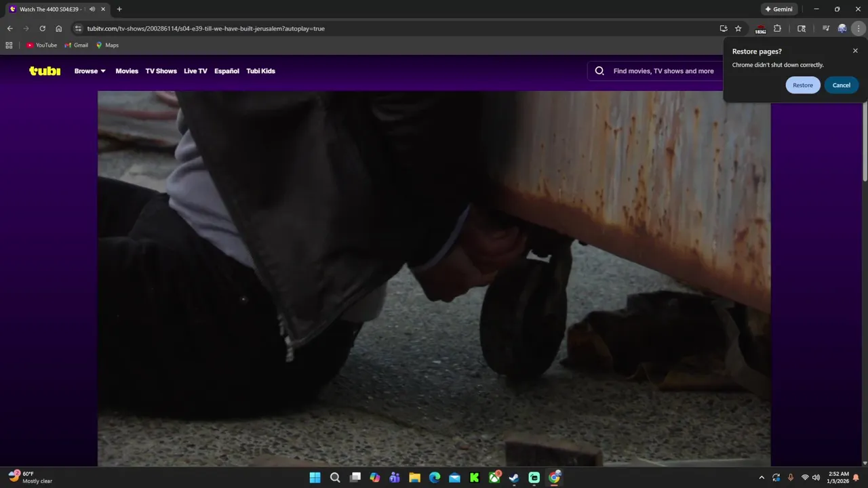
Task: Open the notifications bell icon
Action: (x=856, y=478)
